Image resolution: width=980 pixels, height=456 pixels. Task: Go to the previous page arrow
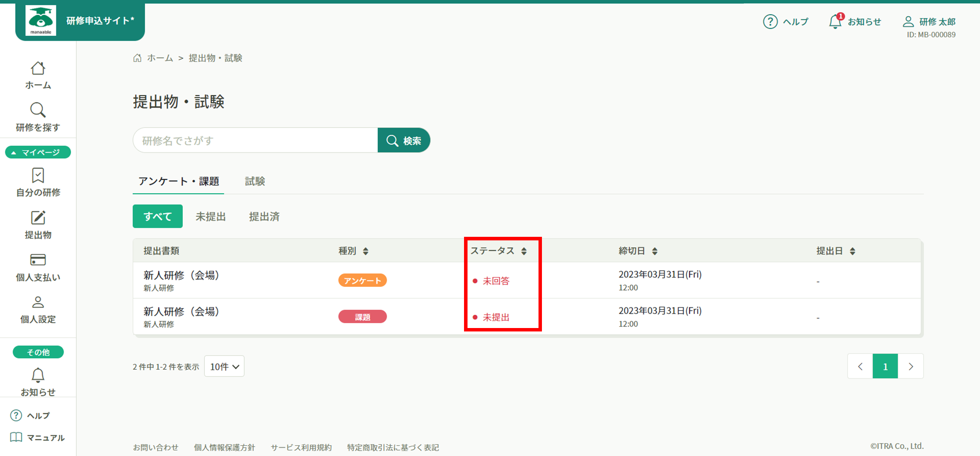point(860,366)
